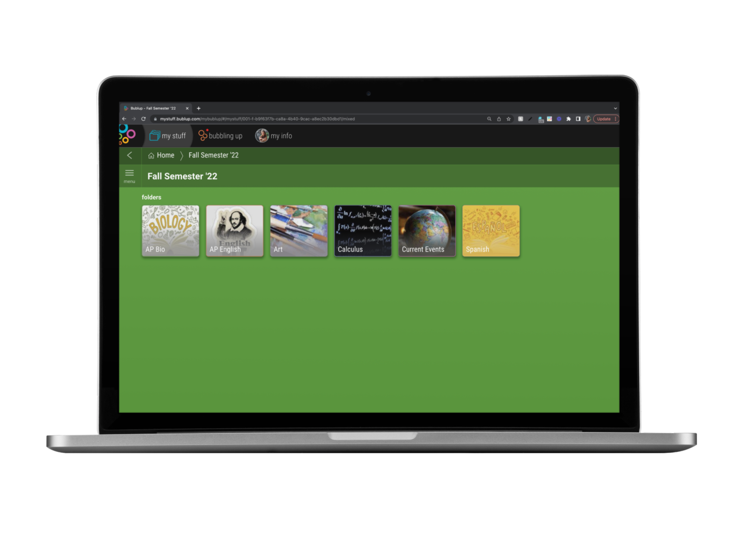Click the my info profile icon
746x560 pixels.
[x=262, y=136]
